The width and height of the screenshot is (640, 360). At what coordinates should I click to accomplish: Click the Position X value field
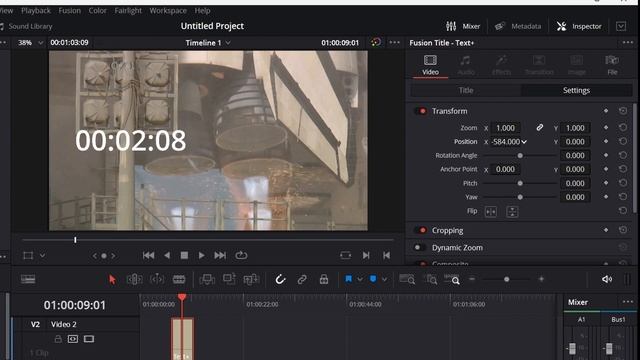[x=505, y=142]
